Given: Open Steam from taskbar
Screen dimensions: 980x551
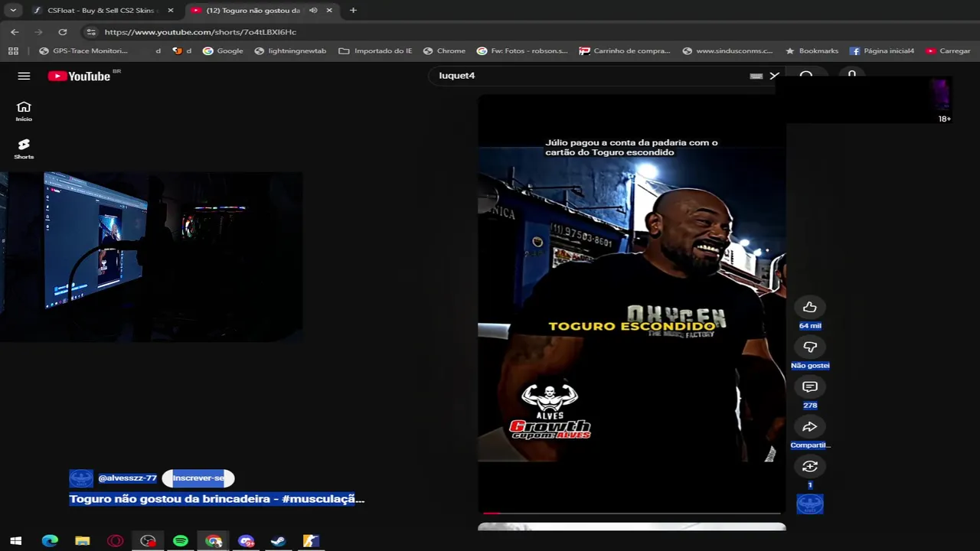Looking at the screenshot, I should click(x=278, y=541).
